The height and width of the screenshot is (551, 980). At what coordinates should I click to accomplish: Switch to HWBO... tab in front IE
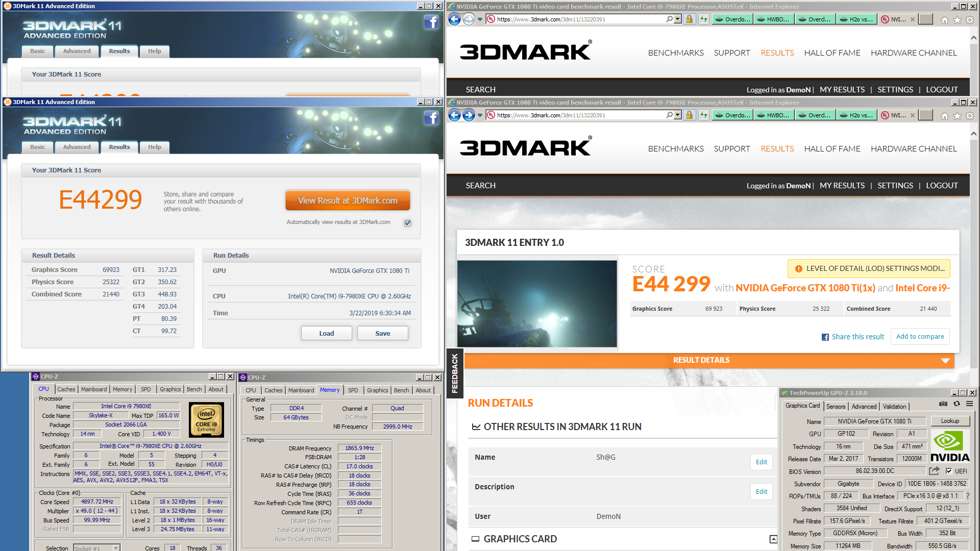click(x=774, y=115)
